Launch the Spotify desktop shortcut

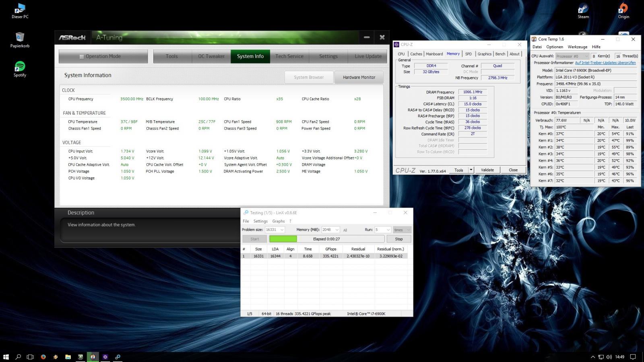(20, 69)
